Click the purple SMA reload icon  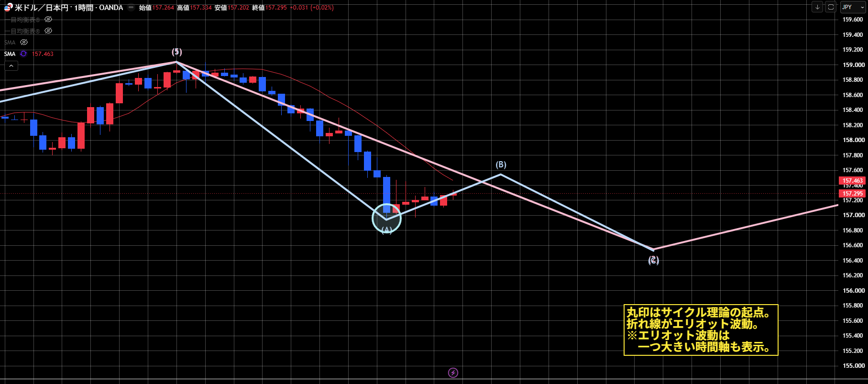click(23, 54)
